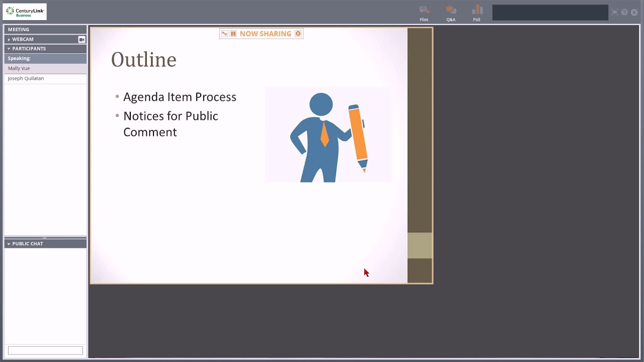
Task: Click the panel resize handle above Public Chat
Action: [x=45, y=237]
